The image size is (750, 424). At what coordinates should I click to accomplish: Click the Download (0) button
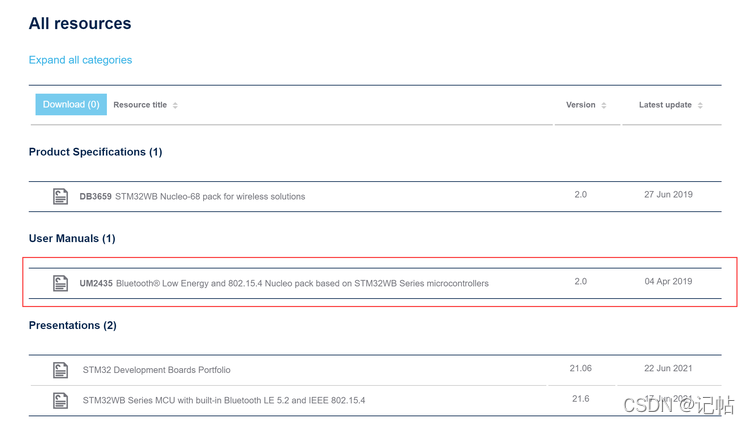(71, 104)
